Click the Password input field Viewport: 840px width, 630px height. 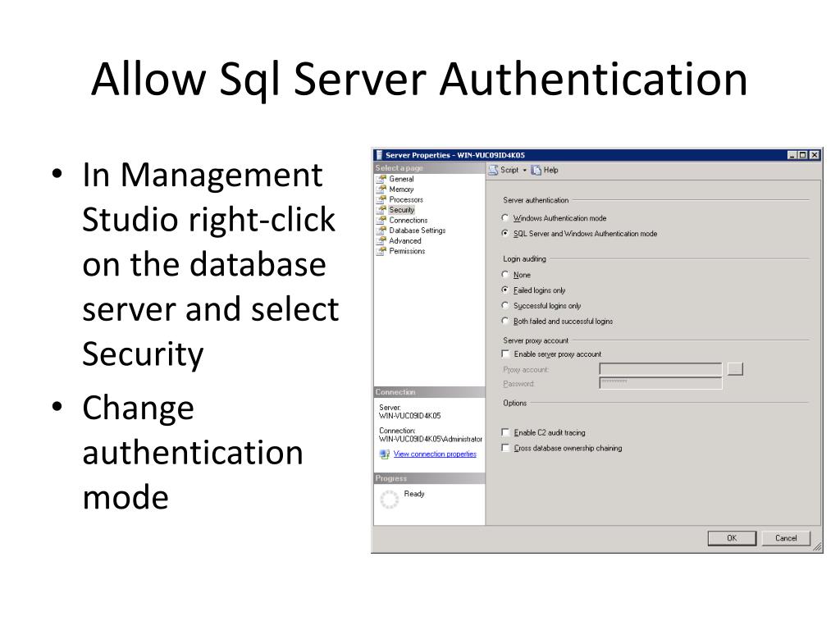(x=660, y=382)
